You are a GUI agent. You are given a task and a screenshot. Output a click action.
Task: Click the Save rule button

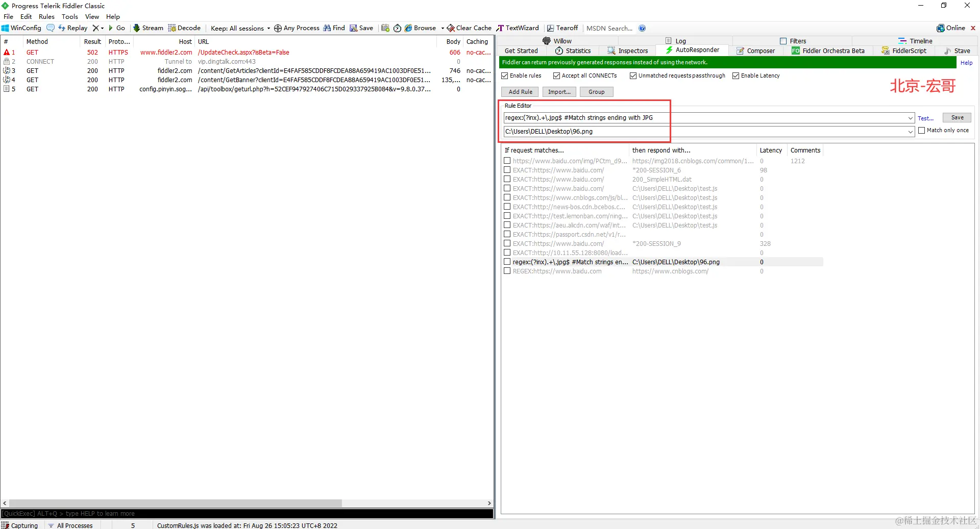957,117
